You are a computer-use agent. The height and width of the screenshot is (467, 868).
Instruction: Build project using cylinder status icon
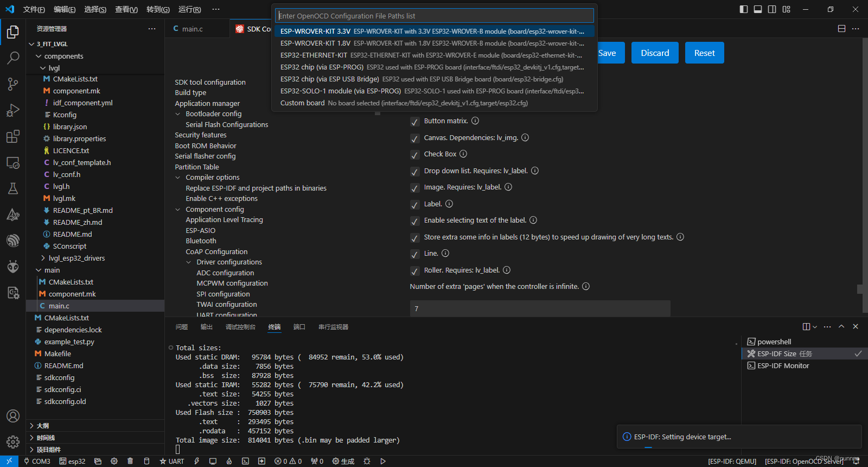click(146, 461)
